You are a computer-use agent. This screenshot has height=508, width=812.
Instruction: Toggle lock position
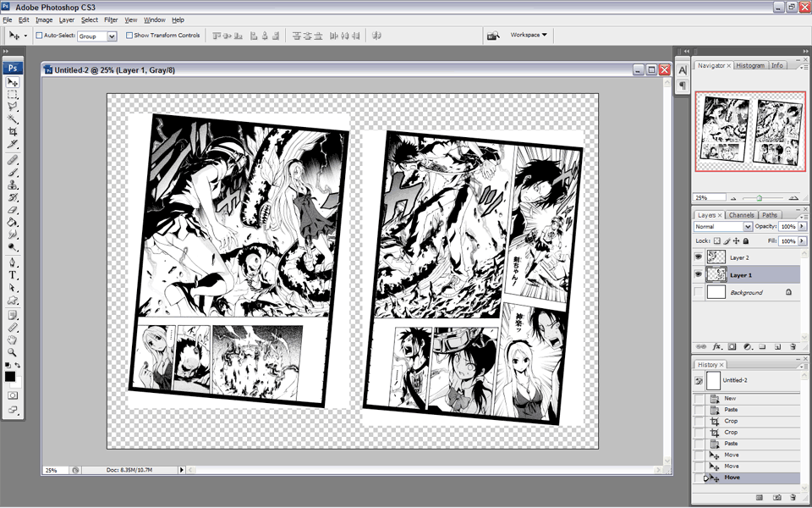coord(737,241)
